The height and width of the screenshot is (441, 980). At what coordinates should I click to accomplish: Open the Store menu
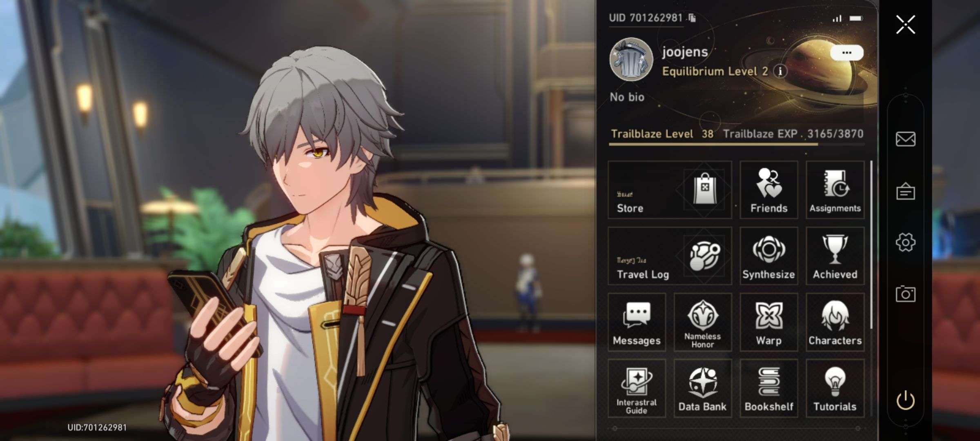coord(670,190)
